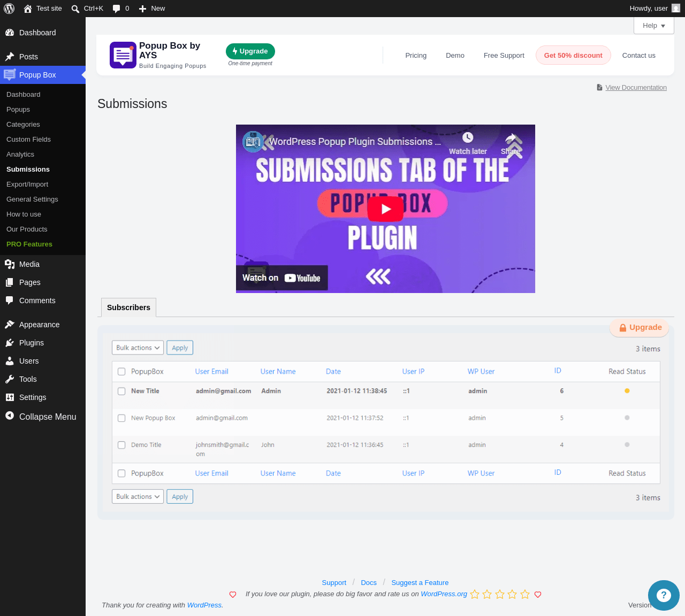Click the Pages icon in sidebar
Viewport: 685px width, 616px height.
point(10,282)
